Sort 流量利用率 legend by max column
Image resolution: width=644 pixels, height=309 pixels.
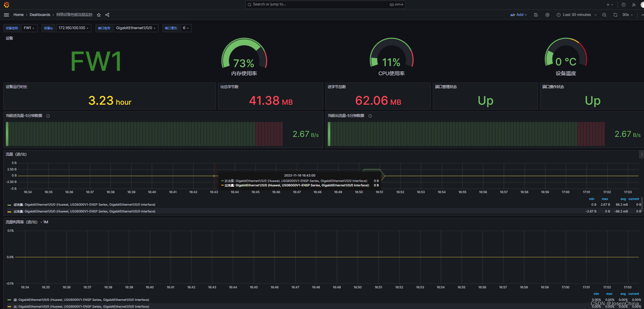tap(609, 294)
